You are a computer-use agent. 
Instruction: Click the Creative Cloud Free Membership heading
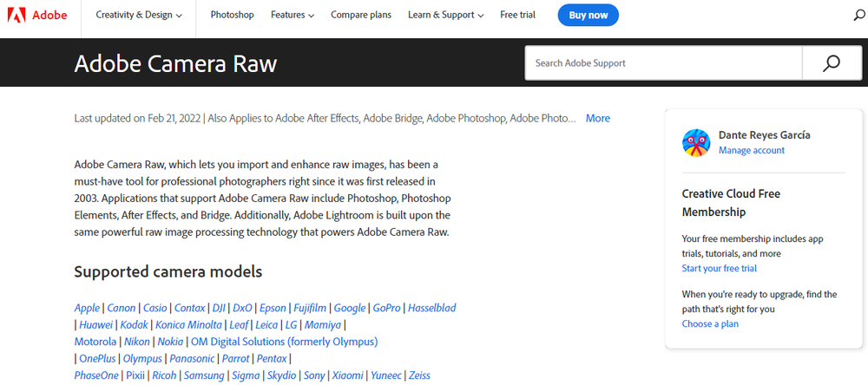coord(731,203)
